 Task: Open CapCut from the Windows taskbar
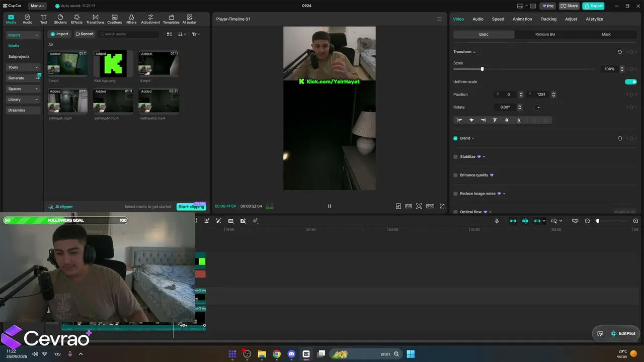tap(306, 354)
